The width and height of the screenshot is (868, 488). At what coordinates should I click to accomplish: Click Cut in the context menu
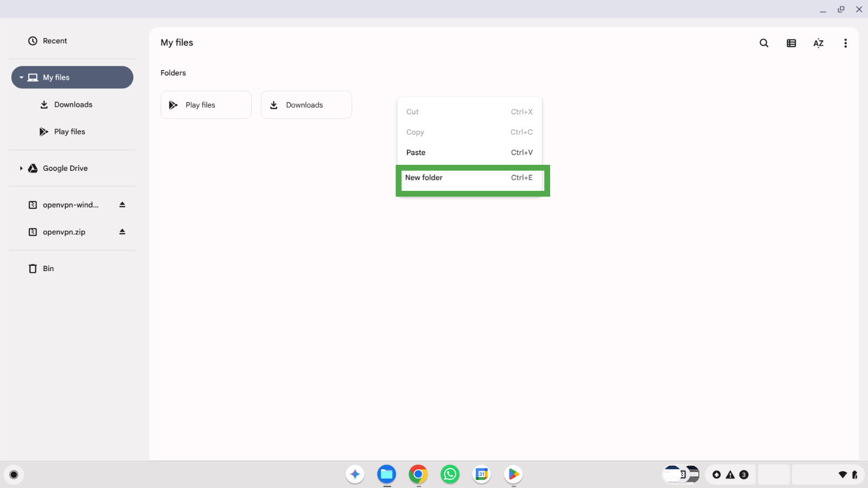coord(469,112)
